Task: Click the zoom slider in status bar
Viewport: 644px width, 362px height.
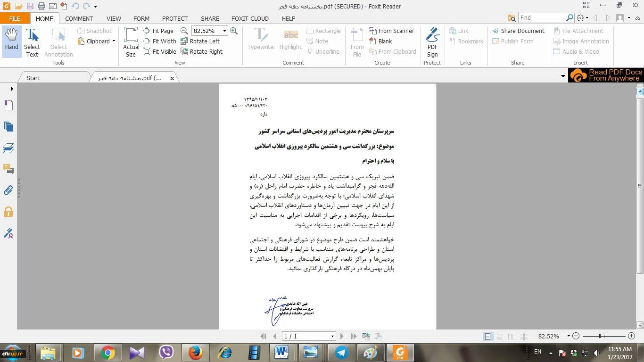Action: [600, 337]
